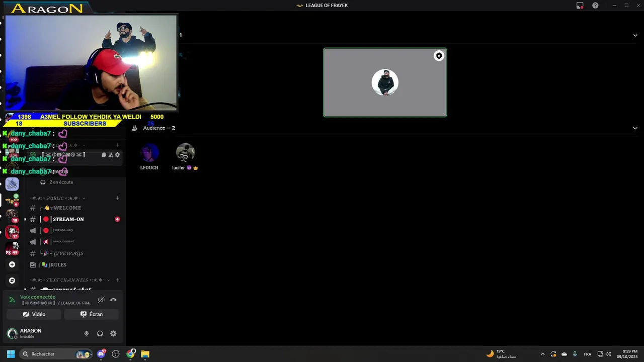Collapse the speakers section chevron
The width and height of the screenshot is (644, 362).
pos(635,35)
